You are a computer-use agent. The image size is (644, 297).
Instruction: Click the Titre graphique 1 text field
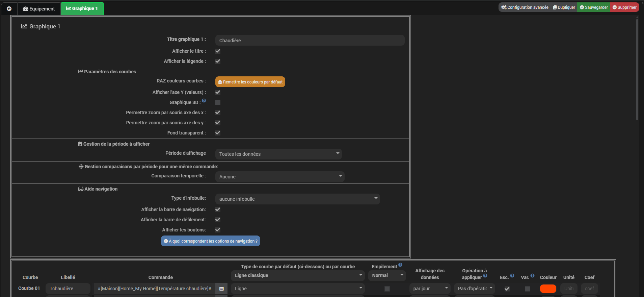310,41
